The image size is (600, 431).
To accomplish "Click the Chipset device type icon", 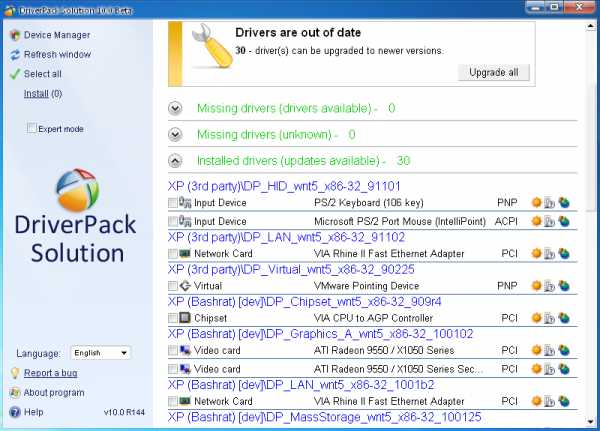I will tap(185, 318).
